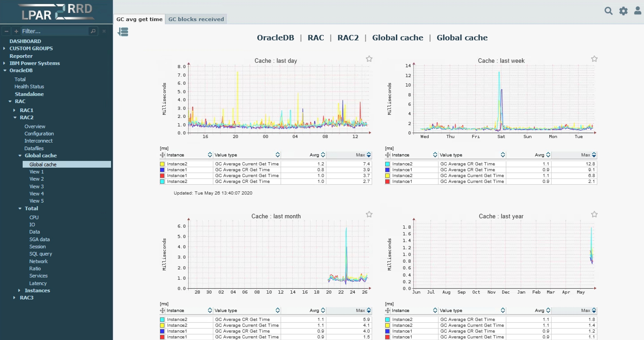Switch to GC blocks received tab

(x=196, y=19)
